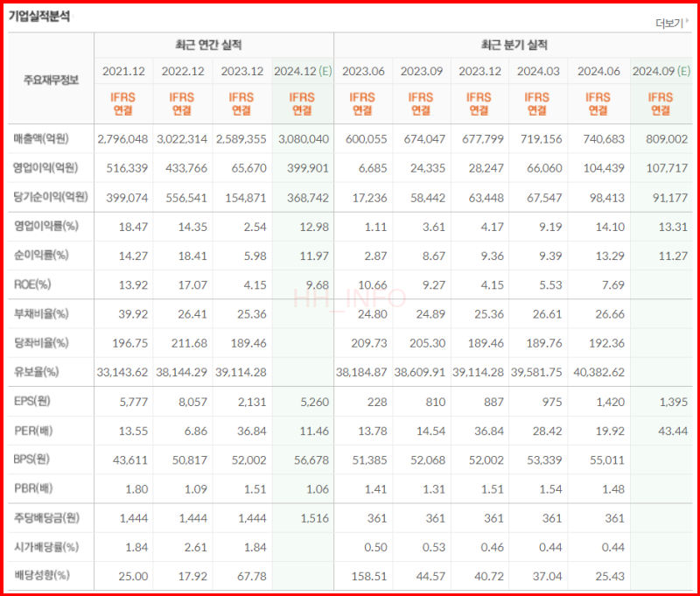Click the BPS value 55,011
The height and width of the screenshot is (596, 700).
coord(607,460)
